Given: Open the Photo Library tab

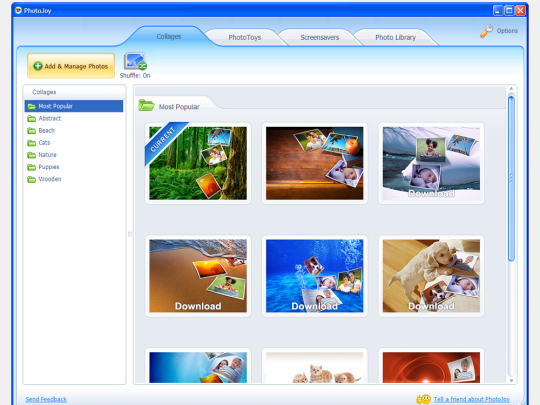Looking at the screenshot, I should click(395, 37).
